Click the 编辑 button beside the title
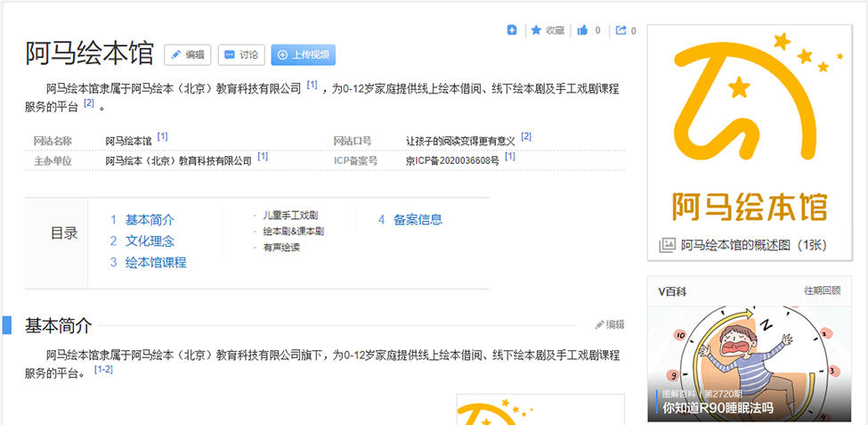 click(188, 55)
